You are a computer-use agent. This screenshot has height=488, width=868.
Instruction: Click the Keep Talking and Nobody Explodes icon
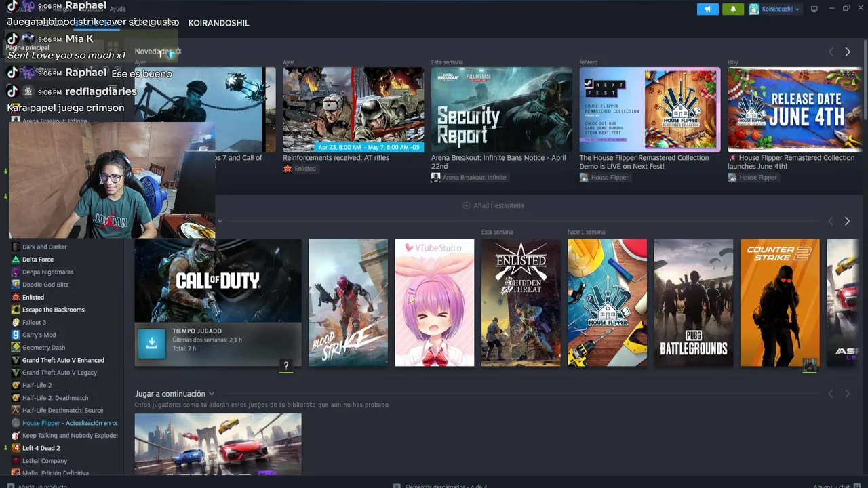pos(16,436)
